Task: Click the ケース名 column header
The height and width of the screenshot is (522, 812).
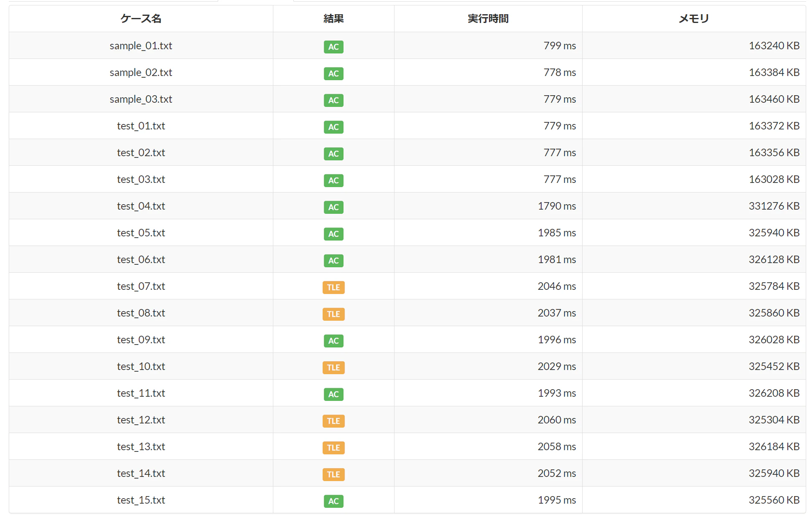Action: click(141, 19)
